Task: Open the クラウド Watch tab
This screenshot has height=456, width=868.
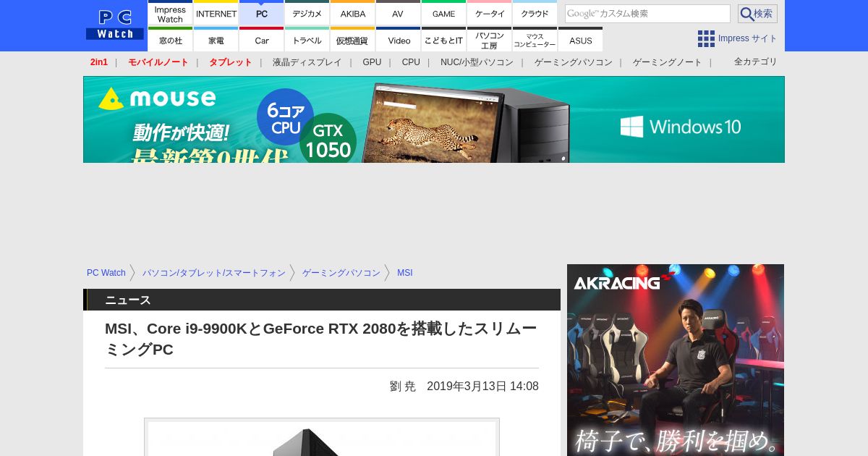Action: click(535, 12)
